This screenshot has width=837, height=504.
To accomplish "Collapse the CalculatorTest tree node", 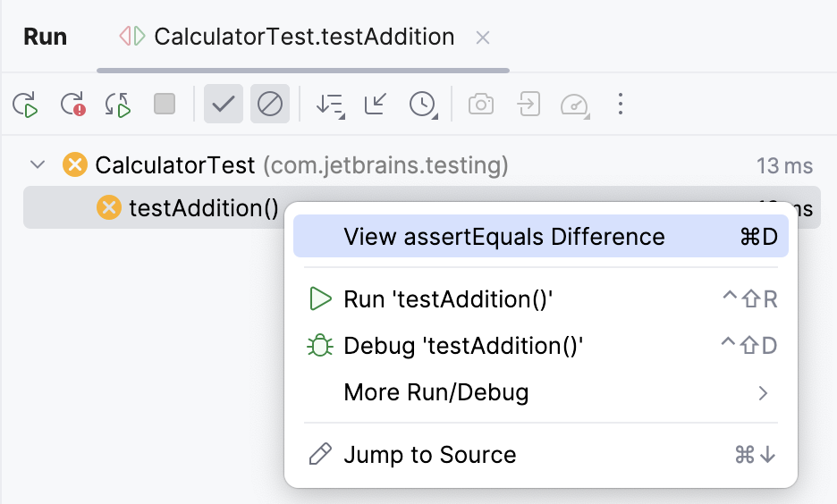I will (38, 164).
